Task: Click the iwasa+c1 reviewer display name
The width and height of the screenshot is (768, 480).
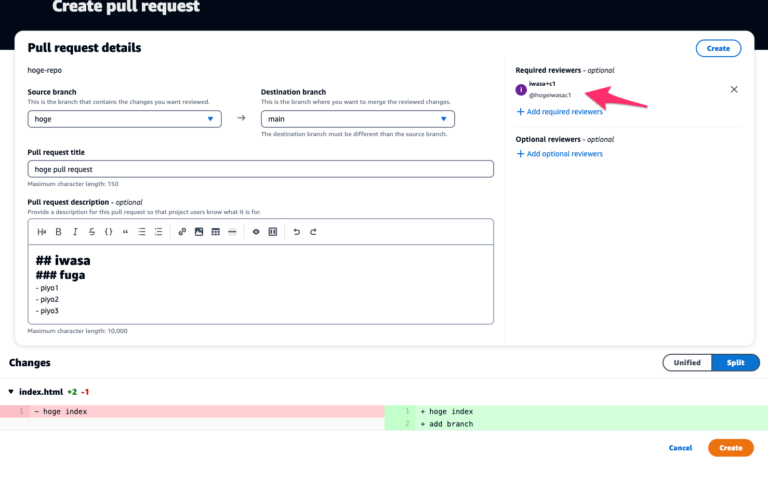Action: coord(542,84)
